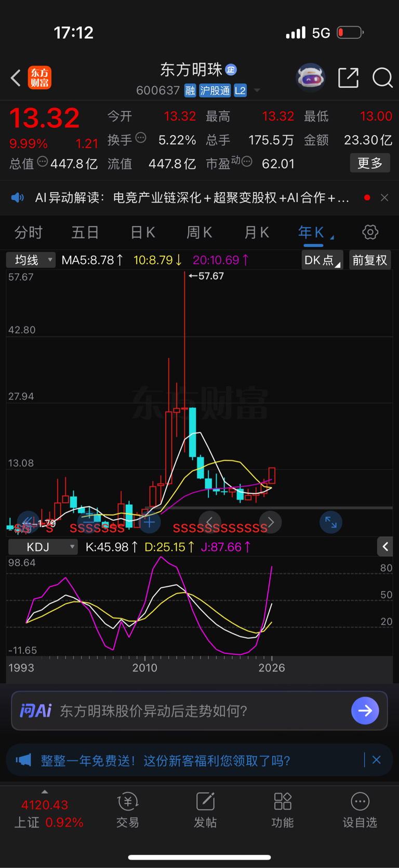Viewport: 399px width, 868px height.
Task: Tap the 东方财富 orange logo
Action: (39, 78)
